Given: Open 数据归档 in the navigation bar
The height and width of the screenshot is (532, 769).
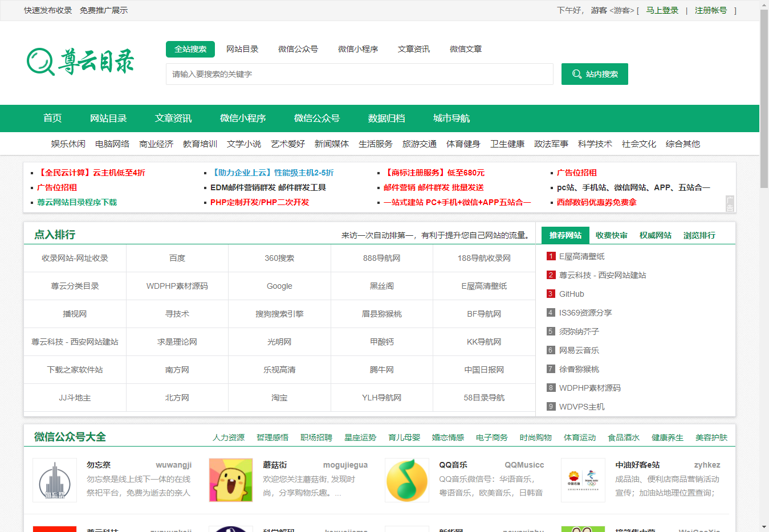Looking at the screenshot, I should point(386,118).
